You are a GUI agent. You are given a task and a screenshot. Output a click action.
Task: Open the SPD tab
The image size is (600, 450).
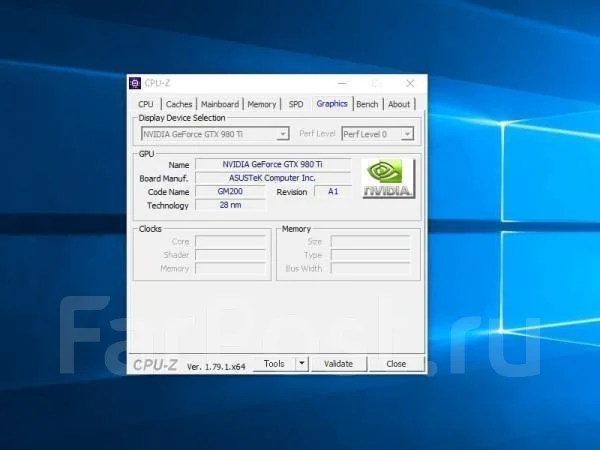296,104
